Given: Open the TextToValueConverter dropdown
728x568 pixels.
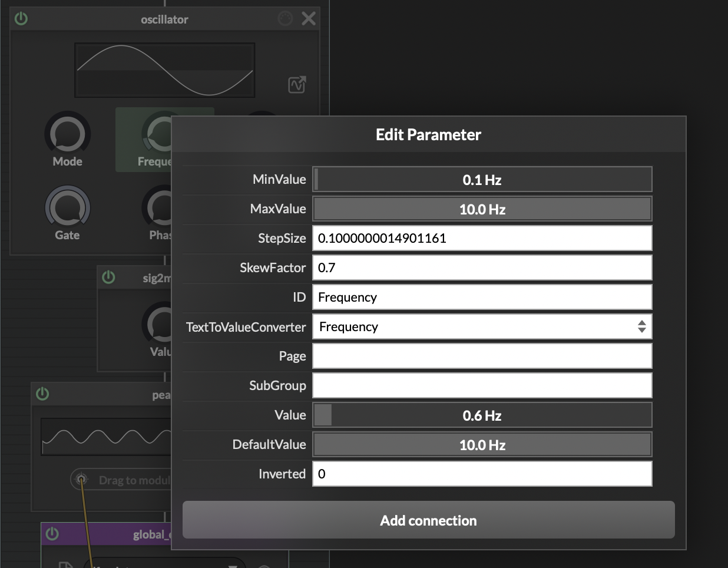Looking at the screenshot, I should [x=474, y=326].
